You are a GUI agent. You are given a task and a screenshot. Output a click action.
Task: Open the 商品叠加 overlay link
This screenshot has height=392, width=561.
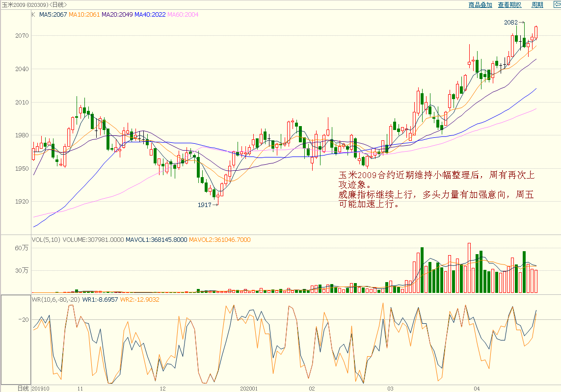click(480, 5)
